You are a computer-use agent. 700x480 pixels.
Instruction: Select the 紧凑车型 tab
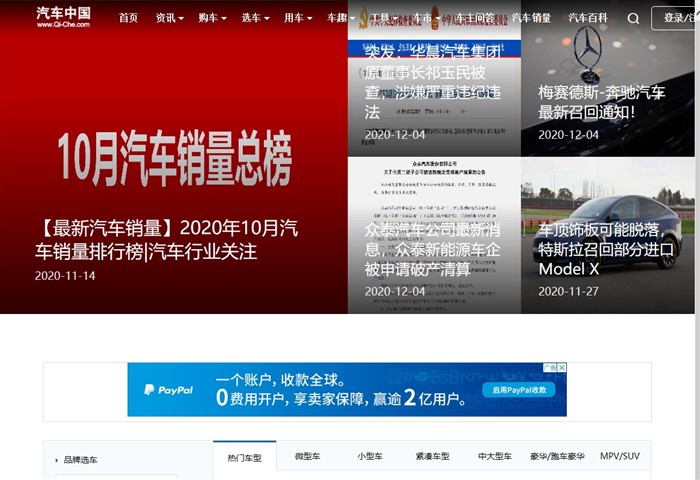[x=432, y=456]
